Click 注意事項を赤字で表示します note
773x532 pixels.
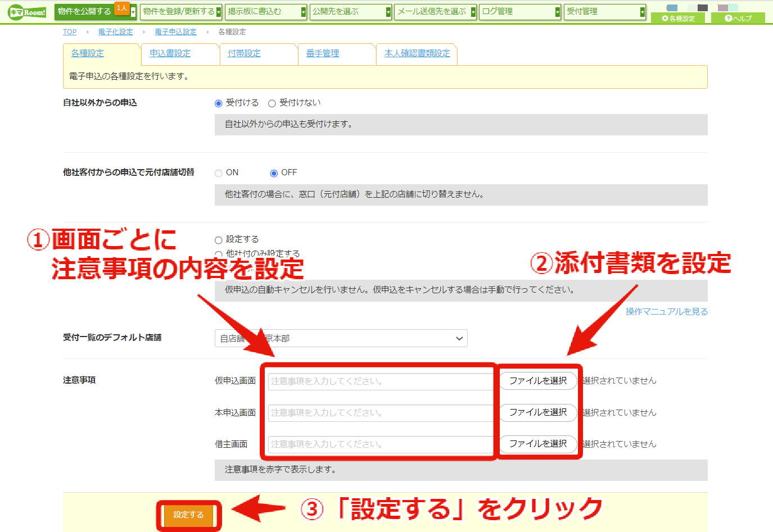pos(281,470)
